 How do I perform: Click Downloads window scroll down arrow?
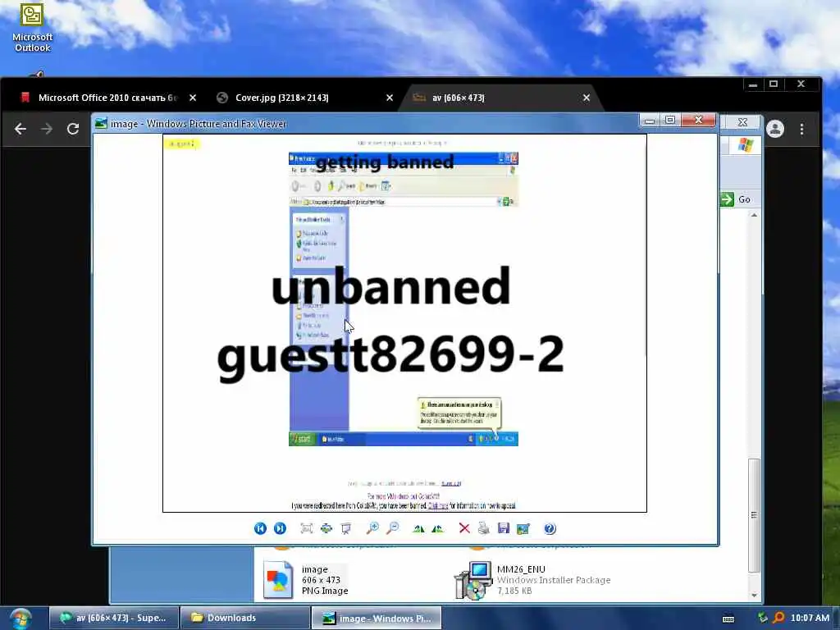pos(755,595)
